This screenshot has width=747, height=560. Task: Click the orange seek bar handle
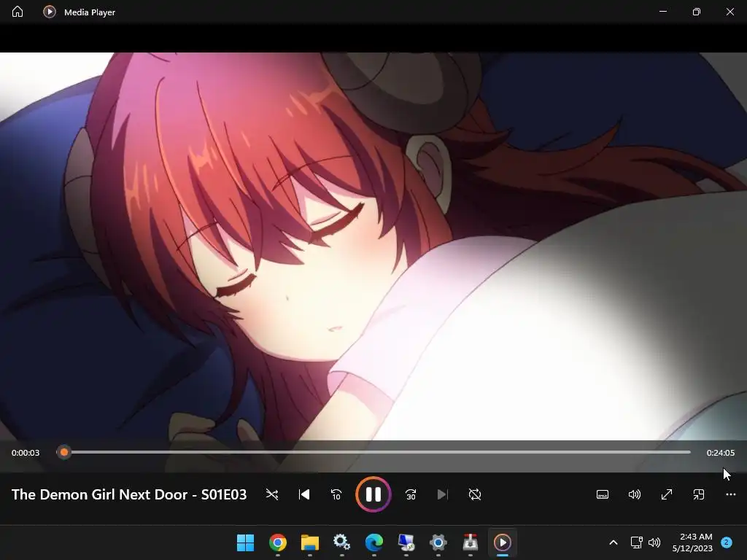pyautogui.click(x=64, y=452)
